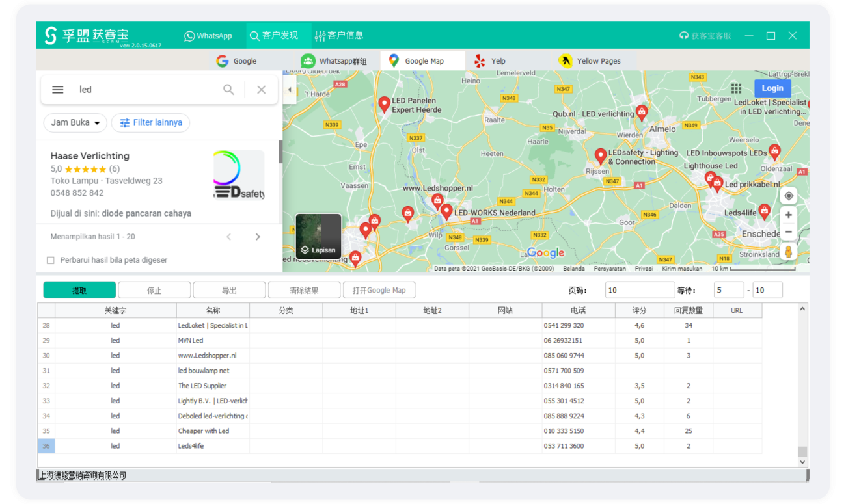Click the show my location icon
Viewport: 846px width, 504px height.
(789, 196)
